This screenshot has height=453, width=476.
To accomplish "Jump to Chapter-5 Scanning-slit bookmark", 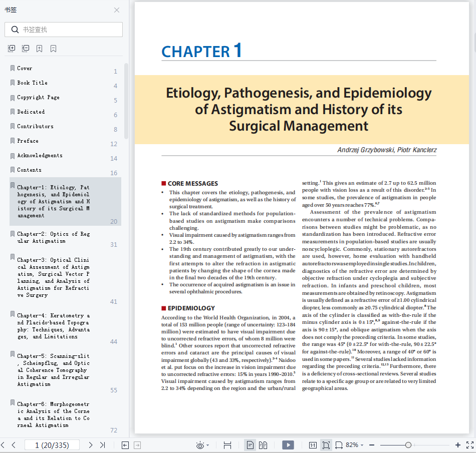I will [54, 370].
